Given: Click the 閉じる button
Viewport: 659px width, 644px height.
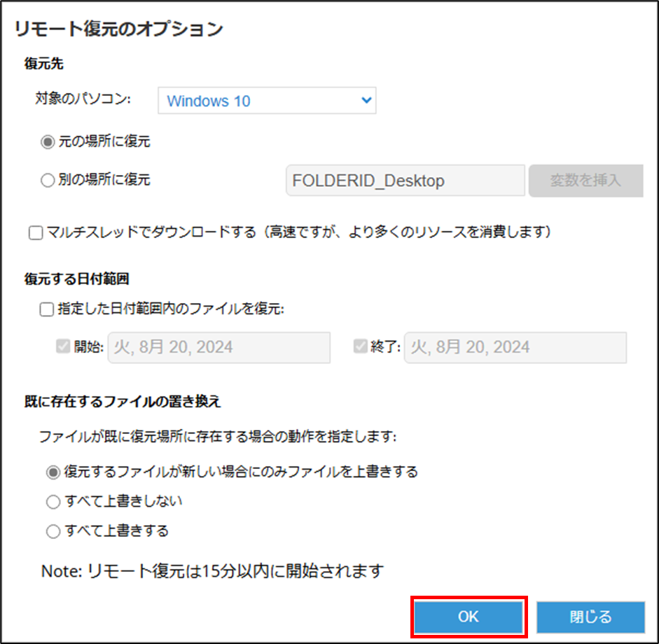Looking at the screenshot, I should click(x=590, y=617).
